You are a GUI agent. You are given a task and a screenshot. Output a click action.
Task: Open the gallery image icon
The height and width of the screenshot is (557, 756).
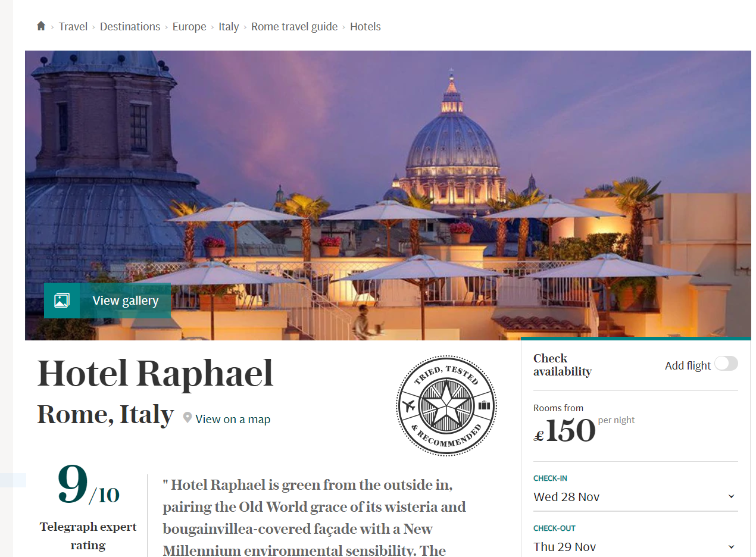(x=62, y=301)
